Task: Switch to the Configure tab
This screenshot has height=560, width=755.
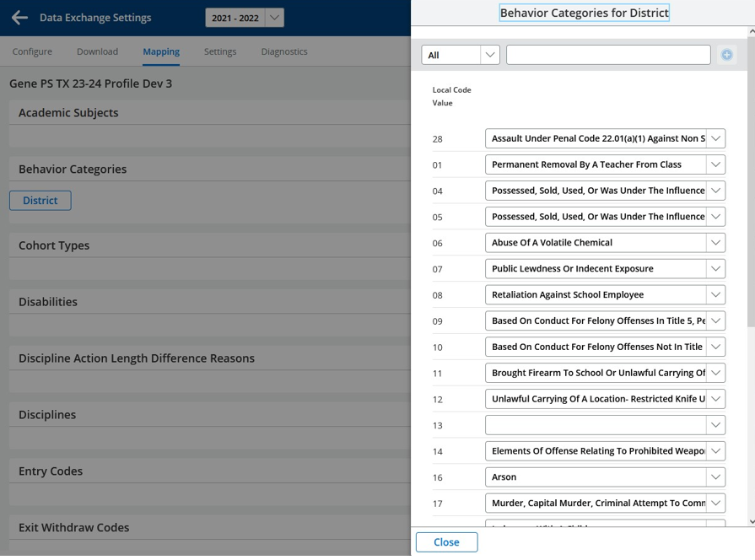Action: (32, 51)
